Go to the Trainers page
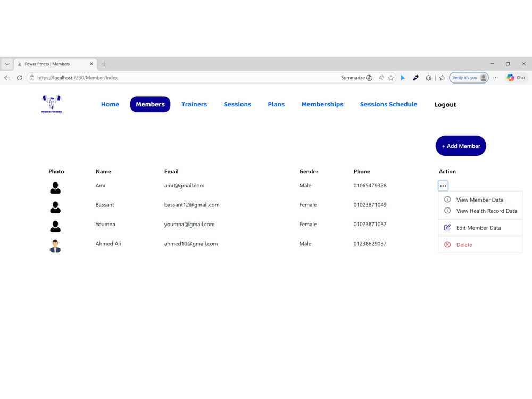This screenshot has height=399, width=532. (194, 104)
